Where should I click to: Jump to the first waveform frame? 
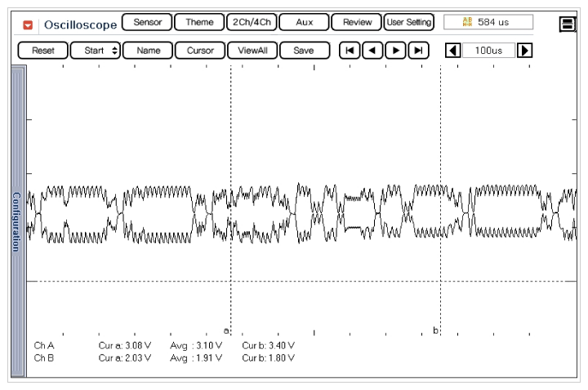(x=350, y=51)
